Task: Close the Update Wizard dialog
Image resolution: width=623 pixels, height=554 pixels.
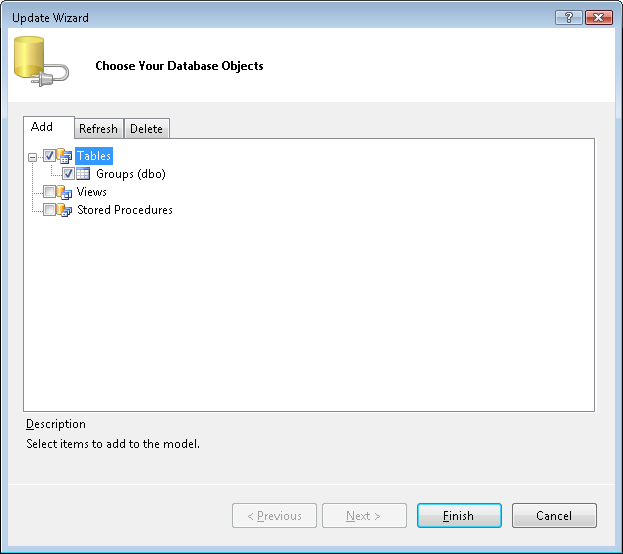Action: coord(599,17)
